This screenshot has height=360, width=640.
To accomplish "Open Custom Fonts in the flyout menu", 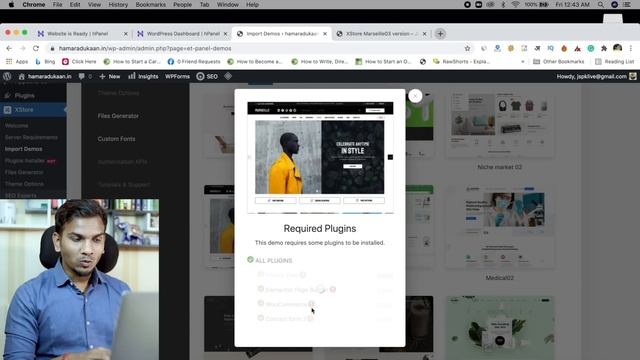I will [x=116, y=139].
